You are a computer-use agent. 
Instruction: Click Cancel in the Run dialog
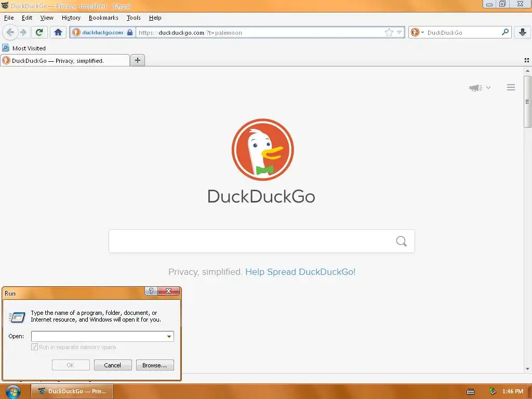[113, 365]
